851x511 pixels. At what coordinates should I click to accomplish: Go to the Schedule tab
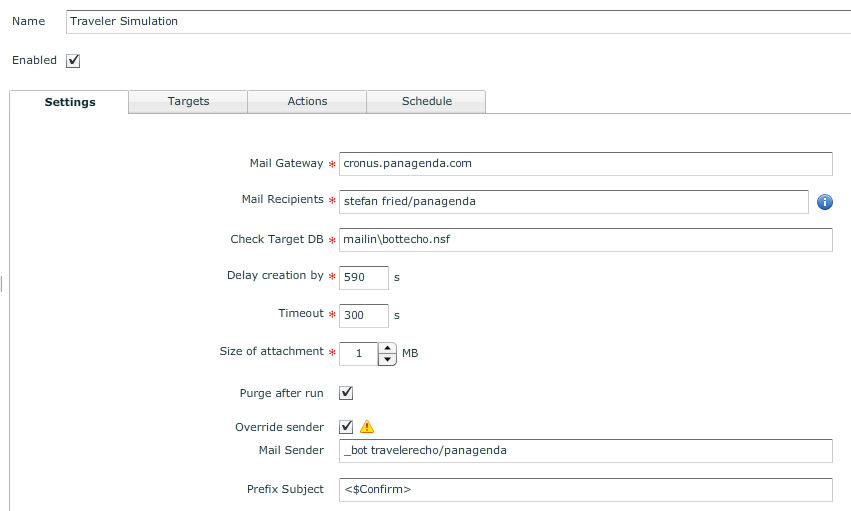coord(426,101)
